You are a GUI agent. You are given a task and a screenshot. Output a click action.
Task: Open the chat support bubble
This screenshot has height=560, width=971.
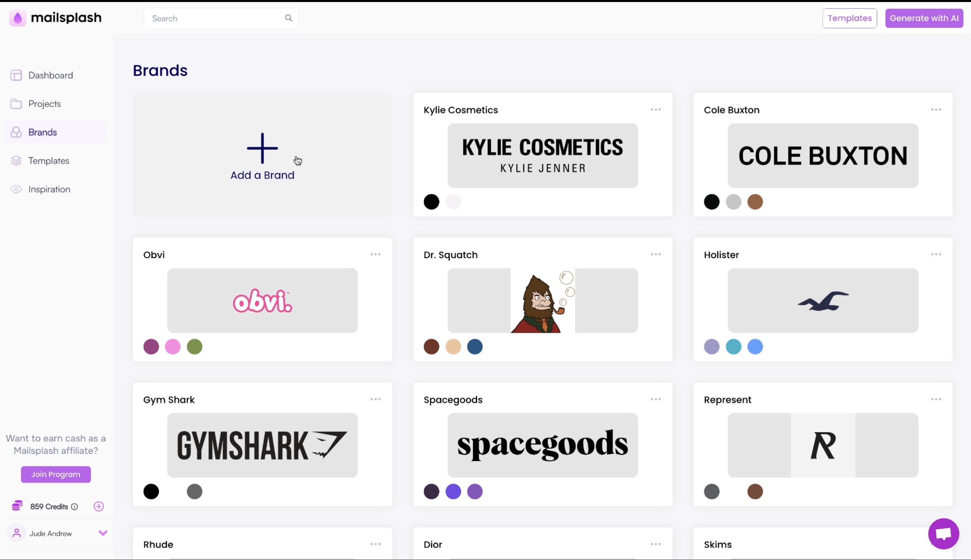943,533
